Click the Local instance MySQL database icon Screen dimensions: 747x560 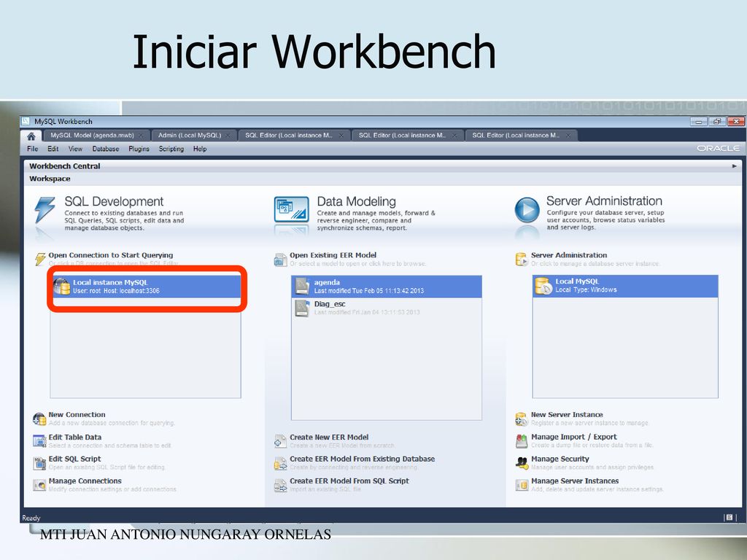tap(61, 286)
